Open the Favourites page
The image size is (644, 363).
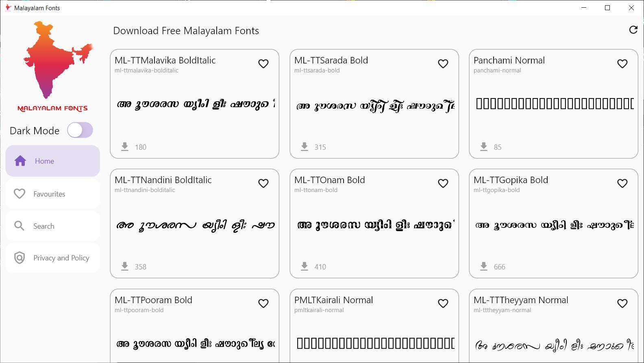pyautogui.click(x=49, y=194)
